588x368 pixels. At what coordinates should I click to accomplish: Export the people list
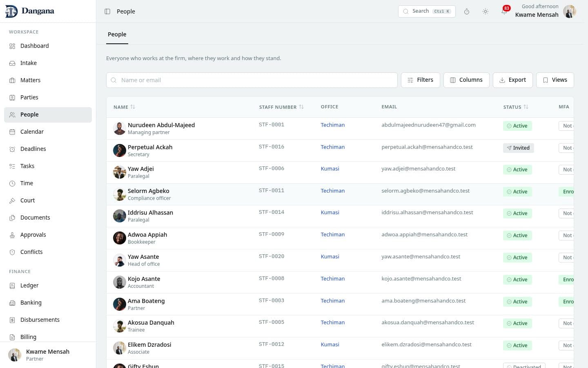click(512, 80)
